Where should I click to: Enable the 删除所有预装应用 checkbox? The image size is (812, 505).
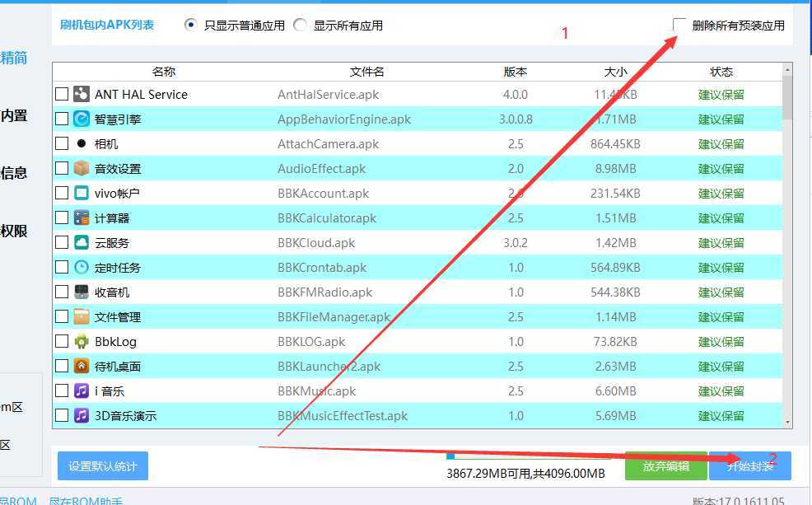coord(679,25)
